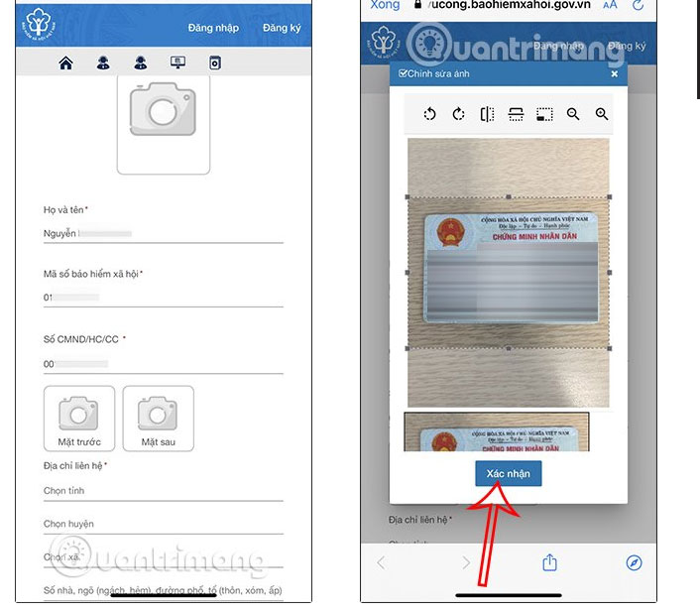
Task: Click the Họ và tên input field
Action: pyautogui.click(x=164, y=233)
